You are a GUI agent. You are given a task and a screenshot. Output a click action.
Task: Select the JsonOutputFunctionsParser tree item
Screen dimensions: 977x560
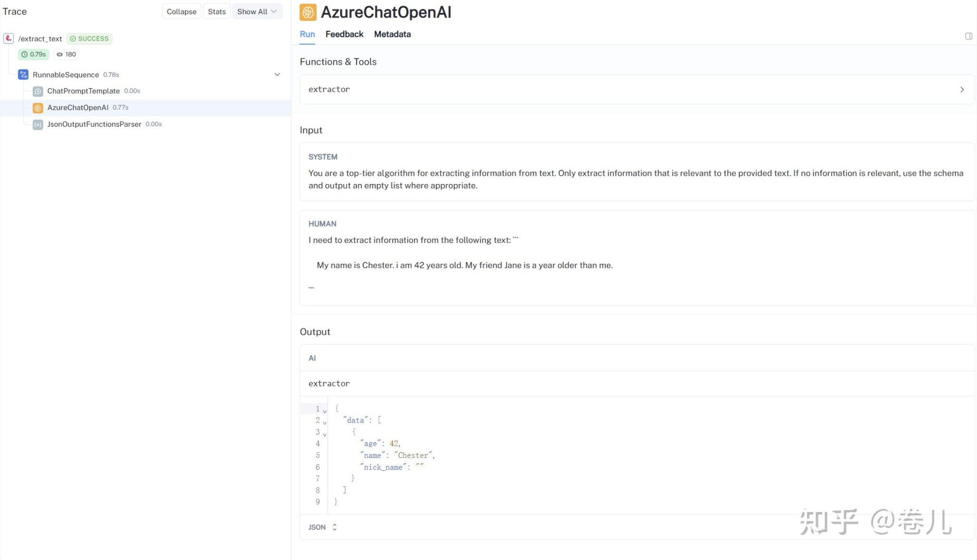pyautogui.click(x=94, y=124)
